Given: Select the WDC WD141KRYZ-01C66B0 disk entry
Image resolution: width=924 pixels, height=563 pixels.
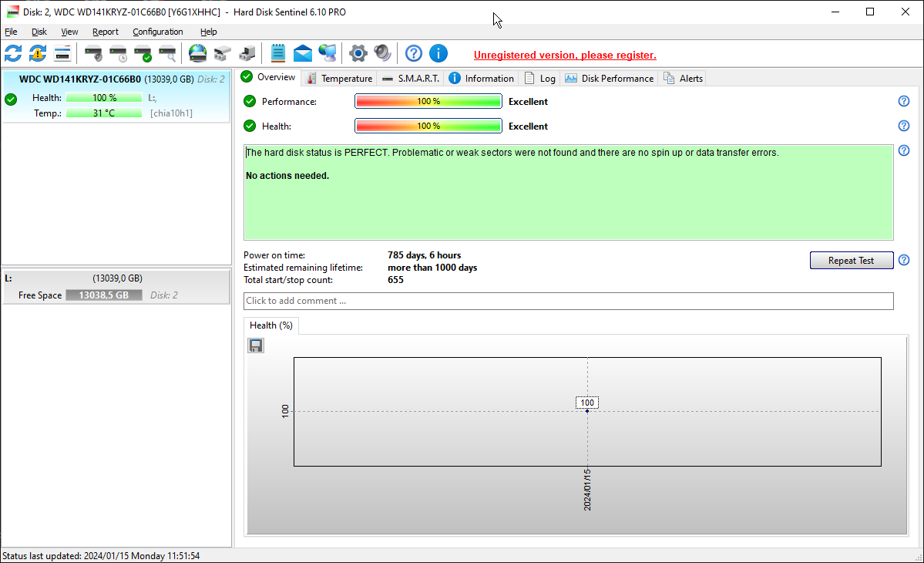Looking at the screenshot, I should coord(116,96).
